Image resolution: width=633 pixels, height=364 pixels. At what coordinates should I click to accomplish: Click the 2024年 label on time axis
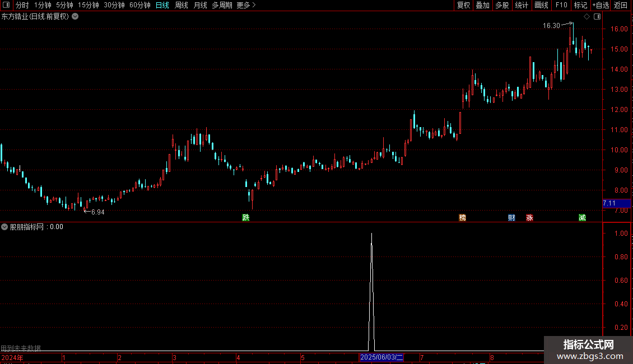(12, 357)
